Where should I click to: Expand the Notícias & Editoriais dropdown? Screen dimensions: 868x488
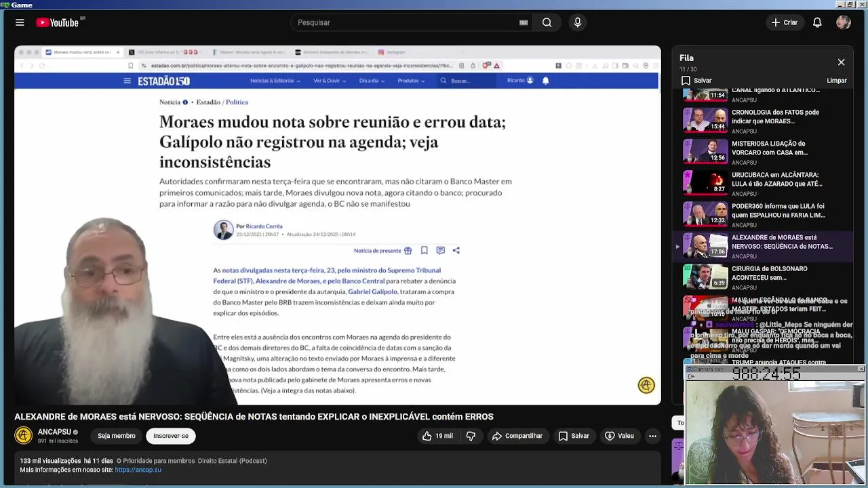pos(275,81)
